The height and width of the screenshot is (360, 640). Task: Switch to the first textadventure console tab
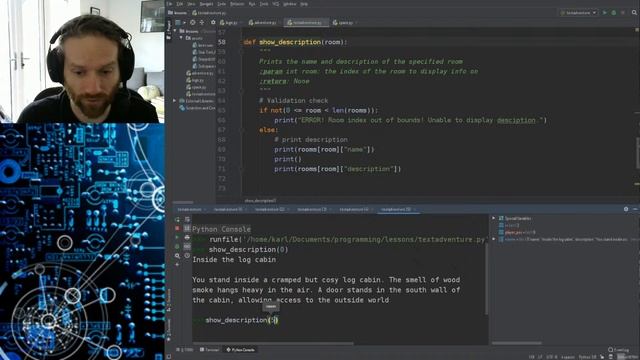click(x=189, y=209)
